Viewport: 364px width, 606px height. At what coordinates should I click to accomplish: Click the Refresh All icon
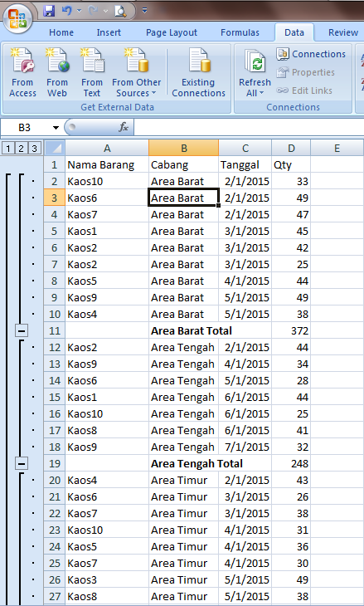coord(255,61)
